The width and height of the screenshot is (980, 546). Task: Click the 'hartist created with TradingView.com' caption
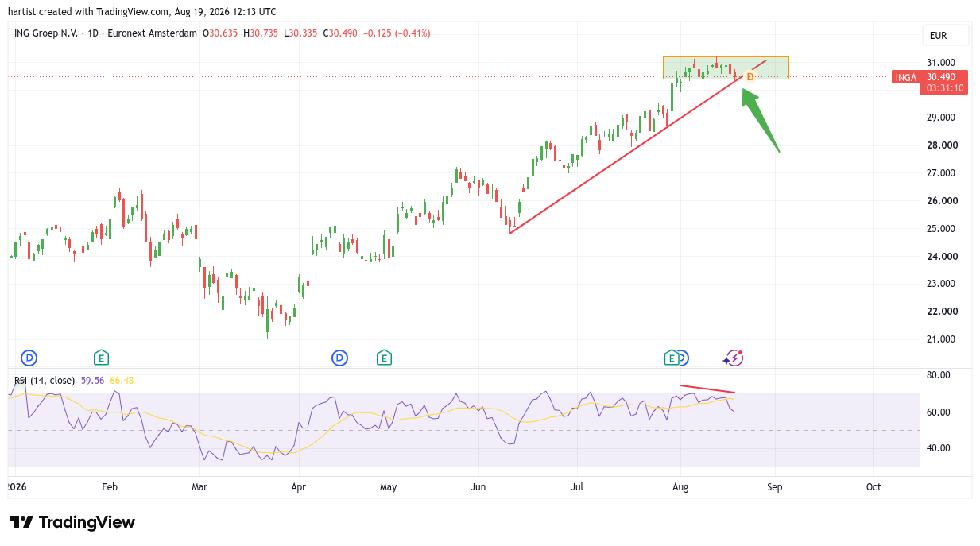coord(89,11)
